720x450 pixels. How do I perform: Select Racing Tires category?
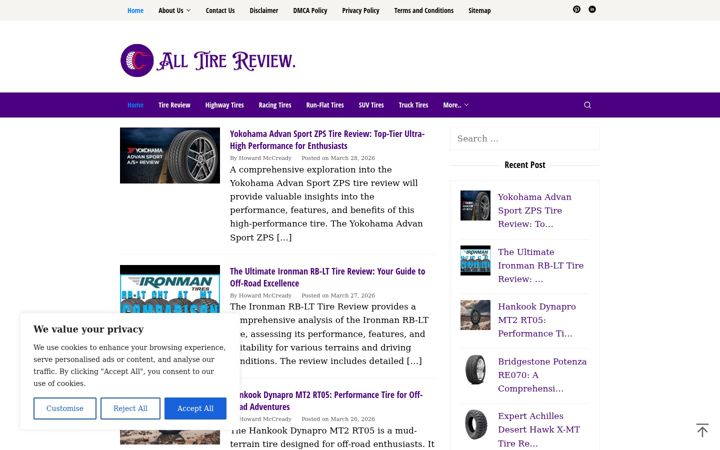275,105
